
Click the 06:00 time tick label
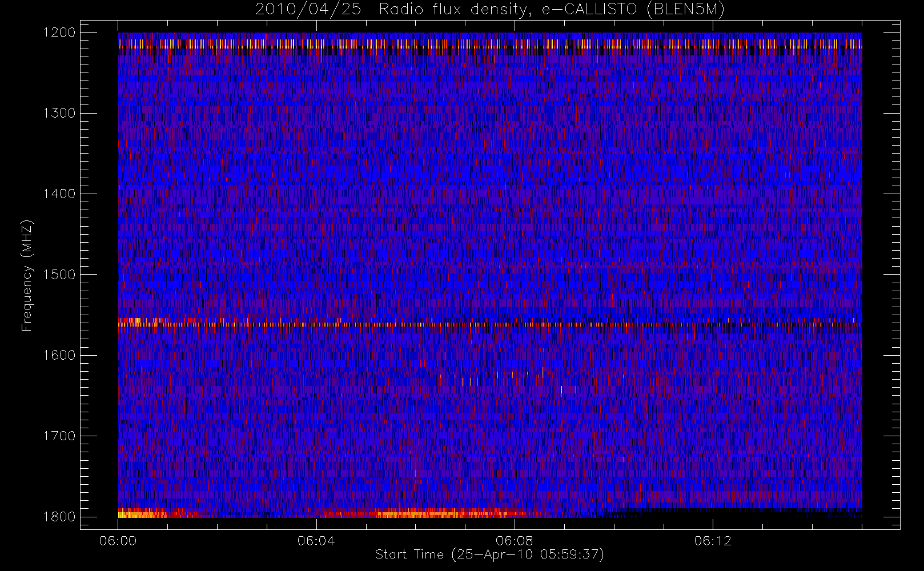point(118,541)
